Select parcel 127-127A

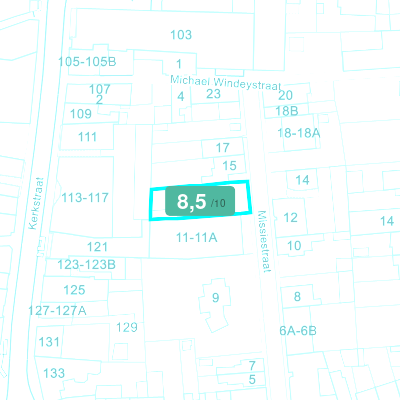coord(57,311)
